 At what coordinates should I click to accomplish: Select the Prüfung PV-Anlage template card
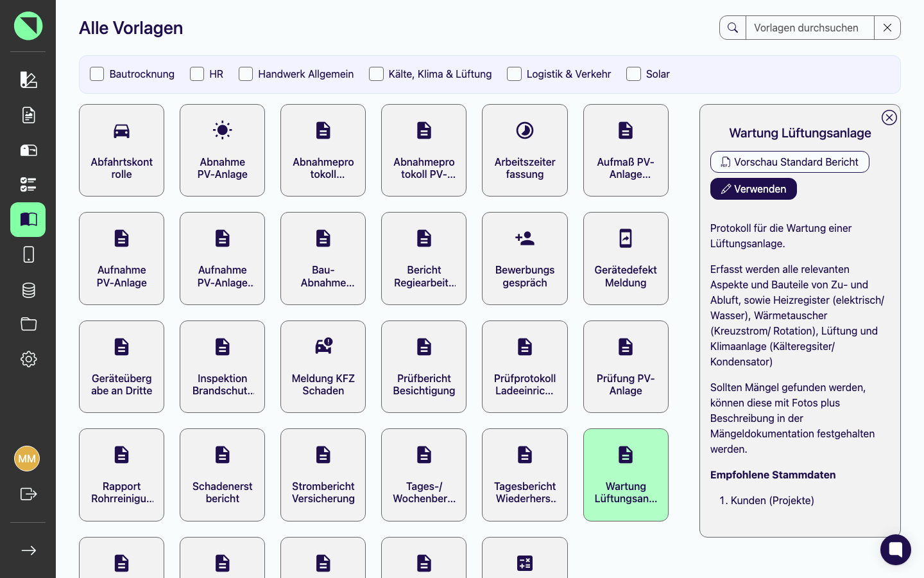point(626,367)
